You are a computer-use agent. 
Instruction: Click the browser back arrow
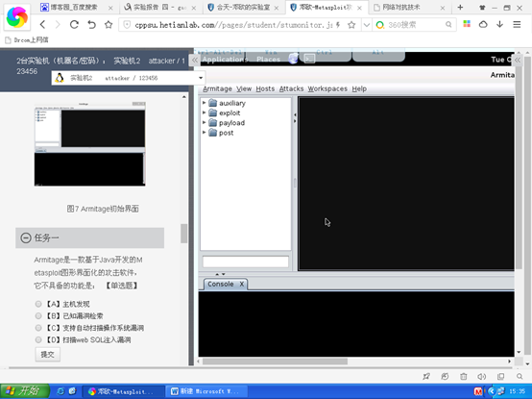tap(43, 24)
